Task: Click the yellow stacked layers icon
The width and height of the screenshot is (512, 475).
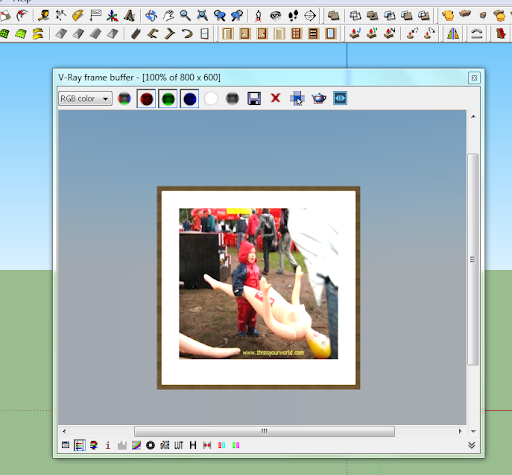Action: coord(38,34)
